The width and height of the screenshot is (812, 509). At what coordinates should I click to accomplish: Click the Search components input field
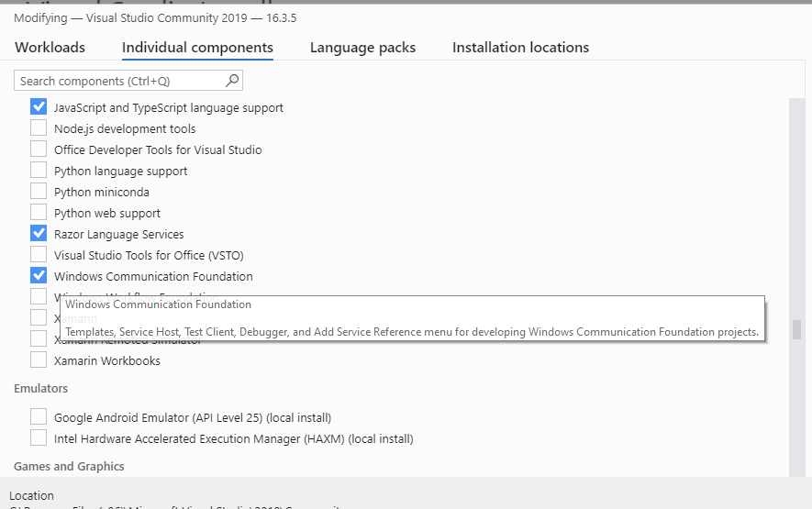tap(119, 82)
